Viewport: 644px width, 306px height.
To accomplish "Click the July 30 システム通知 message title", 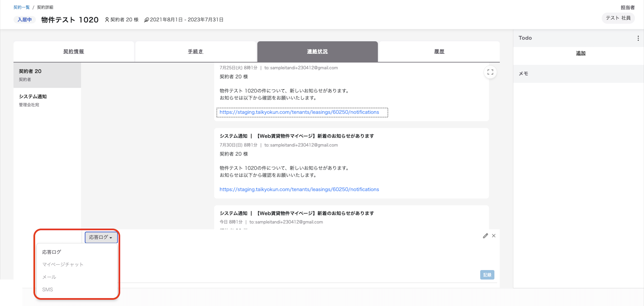I will [297, 136].
